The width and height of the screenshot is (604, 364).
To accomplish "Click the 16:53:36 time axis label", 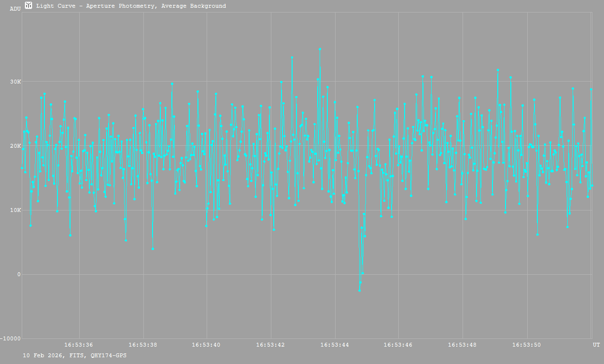I will 79,345.
